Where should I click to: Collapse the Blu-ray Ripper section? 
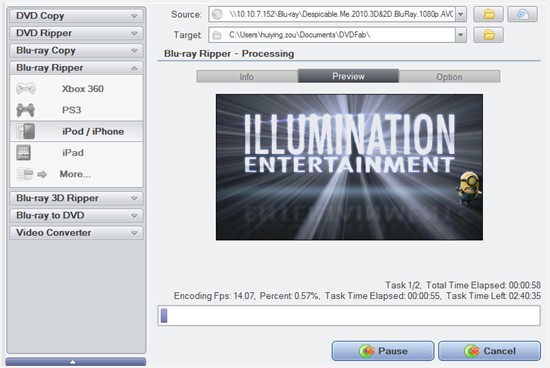click(76, 68)
